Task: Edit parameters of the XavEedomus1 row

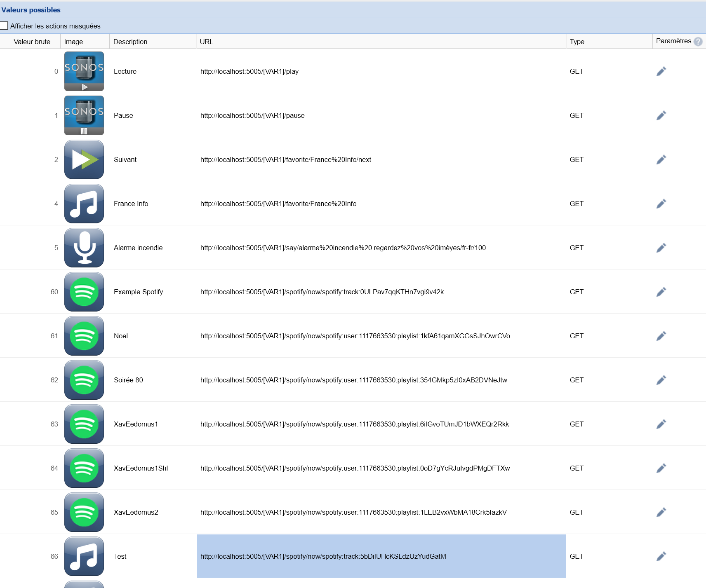Action: click(661, 424)
